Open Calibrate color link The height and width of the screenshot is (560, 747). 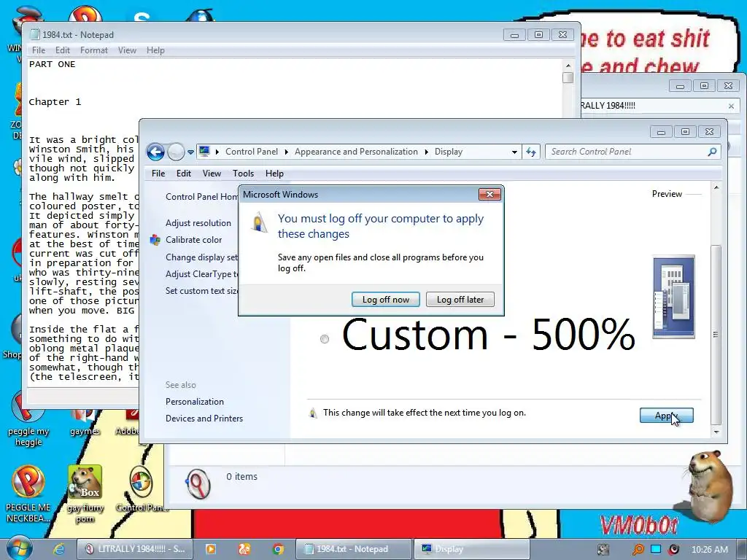[193, 239]
